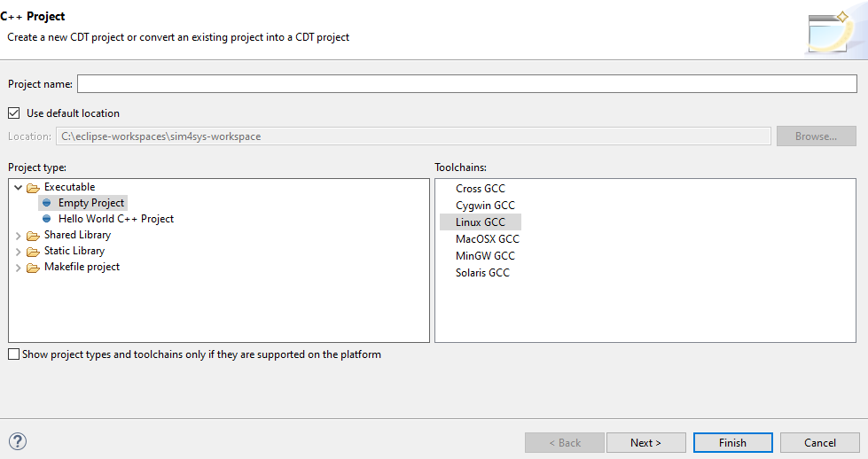Select Hello World C++ Project
This screenshot has height=459, width=868.
(x=116, y=219)
